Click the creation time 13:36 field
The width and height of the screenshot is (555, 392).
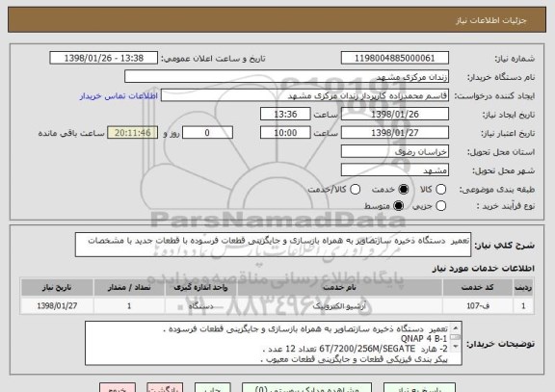pos(285,114)
